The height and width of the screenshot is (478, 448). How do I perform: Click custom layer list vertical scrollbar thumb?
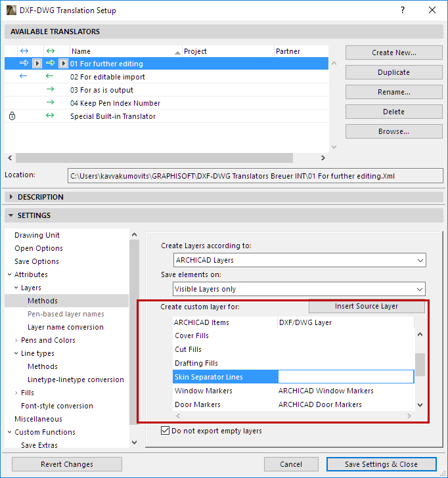pyautogui.click(x=420, y=364)
